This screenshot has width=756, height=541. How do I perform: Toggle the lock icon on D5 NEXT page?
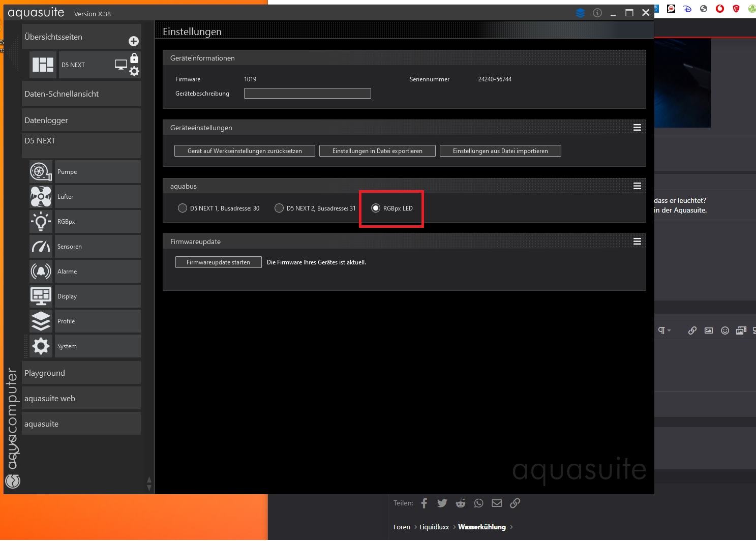click(134, 58)
